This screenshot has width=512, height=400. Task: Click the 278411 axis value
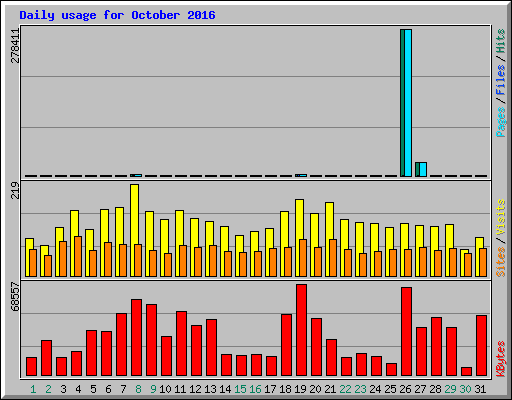click(15, 46)
